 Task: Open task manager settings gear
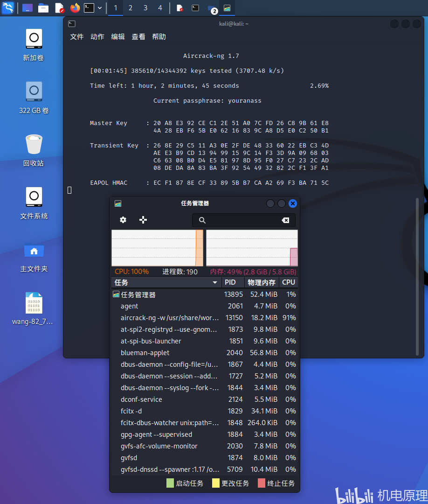point(123,220)
